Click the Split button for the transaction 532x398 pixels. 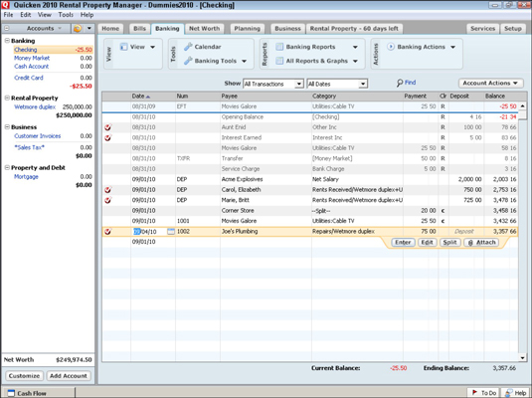pyautogui.click(x=449, y=243)
